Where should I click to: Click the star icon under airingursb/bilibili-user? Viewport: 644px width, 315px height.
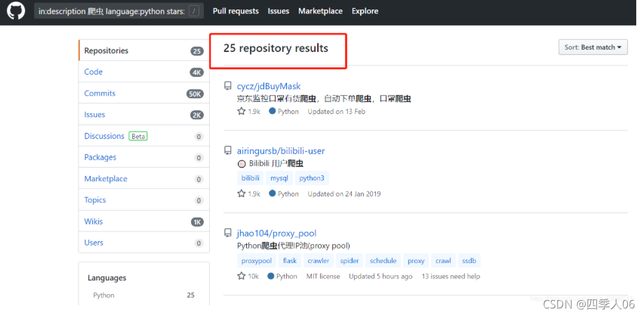[241, 193]
